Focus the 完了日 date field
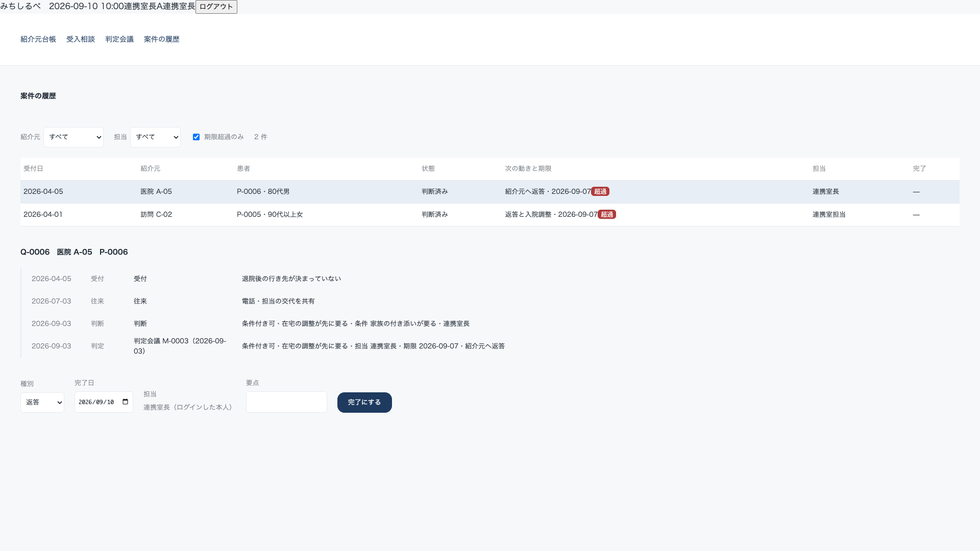This screenshot has height=551, width=980. coord(104,402)
